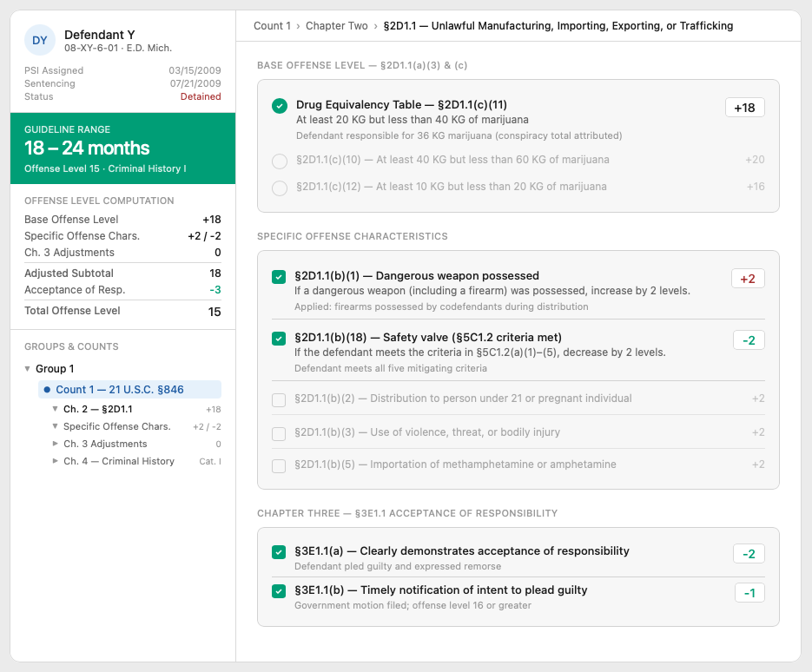Click the §2D1.1 Unlawful Manufacturing breadcrumb

tap(558, 26)
